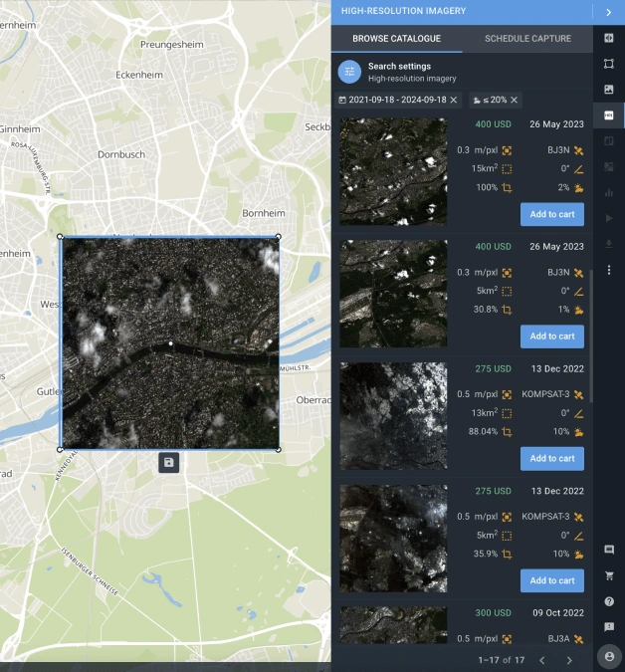Click the white center point on the overlay
625x672 pixels.
click(170, 343)
